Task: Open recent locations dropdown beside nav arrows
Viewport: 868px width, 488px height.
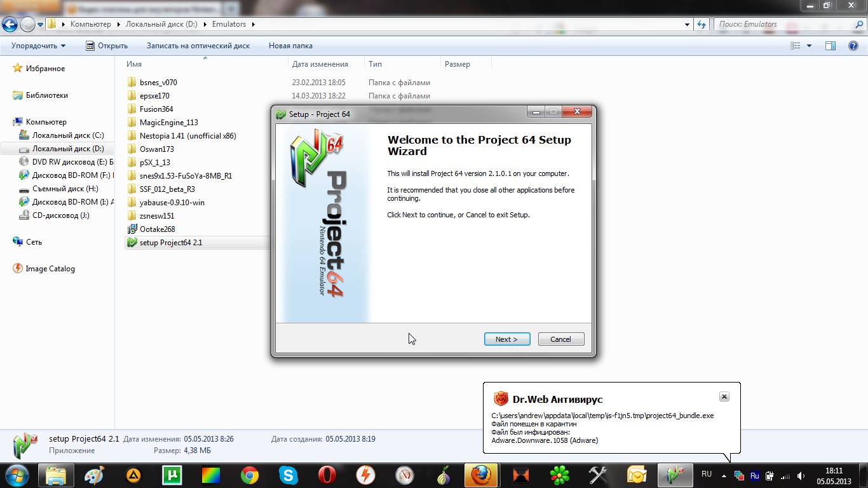Action: pos(40,25)
